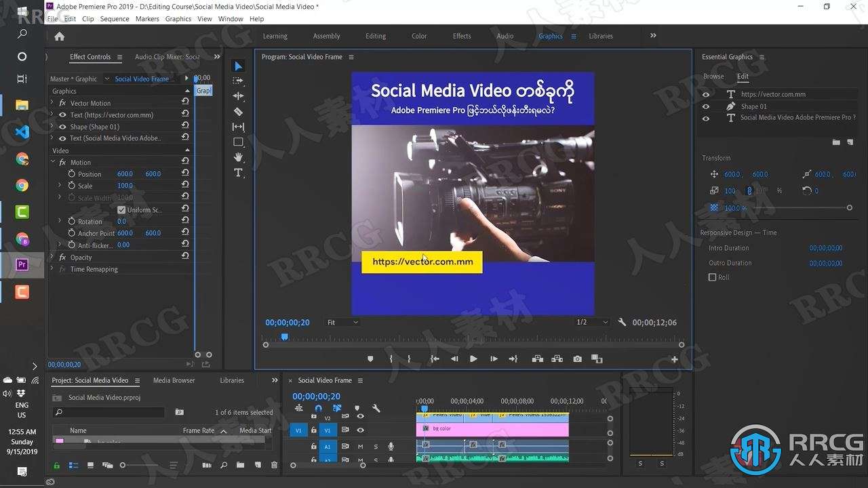
Task: Expand Vector Motion effect
Action: click(x=52, y=103)
